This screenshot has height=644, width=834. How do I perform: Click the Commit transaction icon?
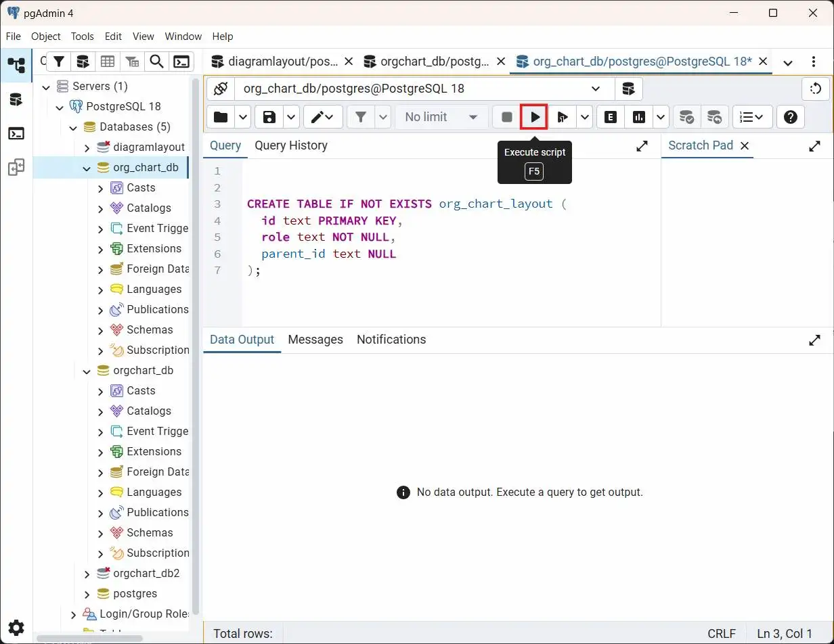(686, 117)
